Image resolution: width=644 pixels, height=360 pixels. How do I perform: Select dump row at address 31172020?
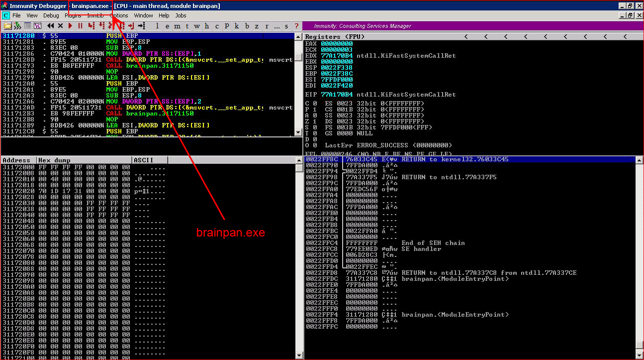(148, 191)
